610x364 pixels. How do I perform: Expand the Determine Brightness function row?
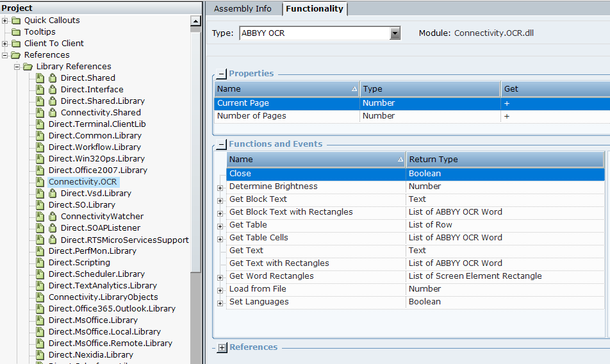[x=220, y=187]
